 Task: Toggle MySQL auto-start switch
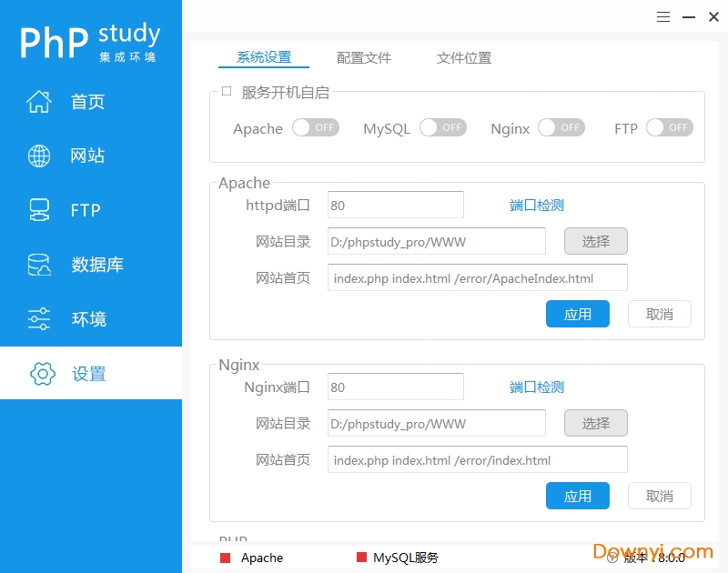tap(442, 128)
